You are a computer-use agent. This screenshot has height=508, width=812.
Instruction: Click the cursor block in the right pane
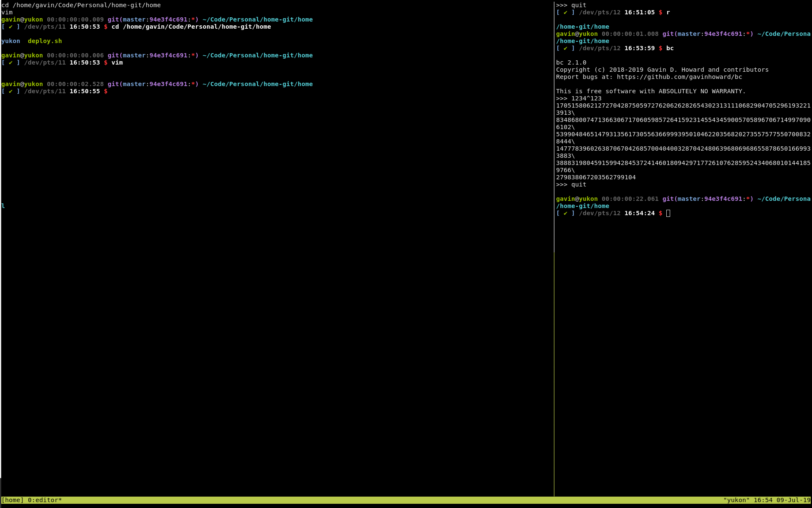(x=668, y=213)
